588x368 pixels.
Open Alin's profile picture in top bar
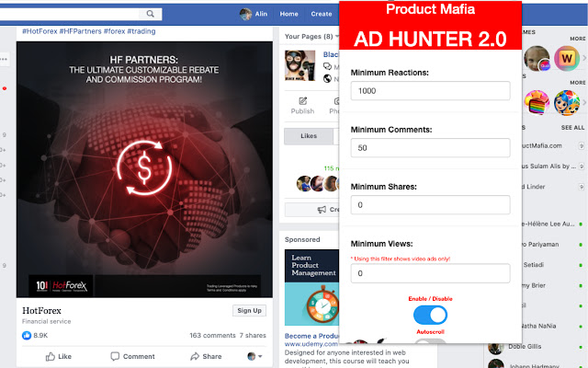245,14
